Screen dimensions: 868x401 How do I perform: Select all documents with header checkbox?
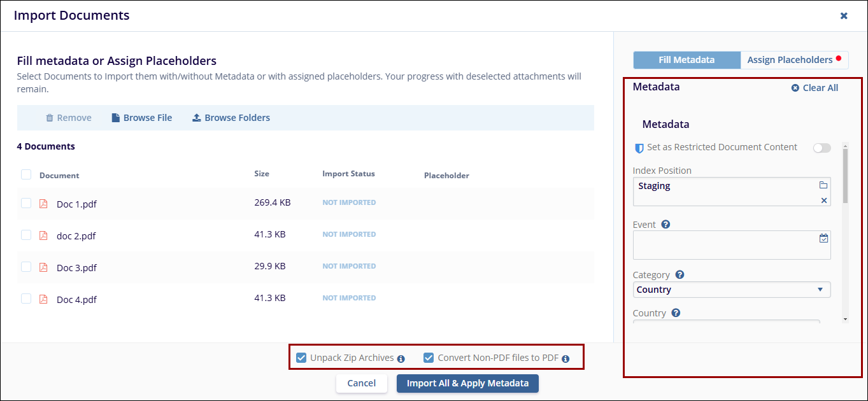(x=26, y=174)
